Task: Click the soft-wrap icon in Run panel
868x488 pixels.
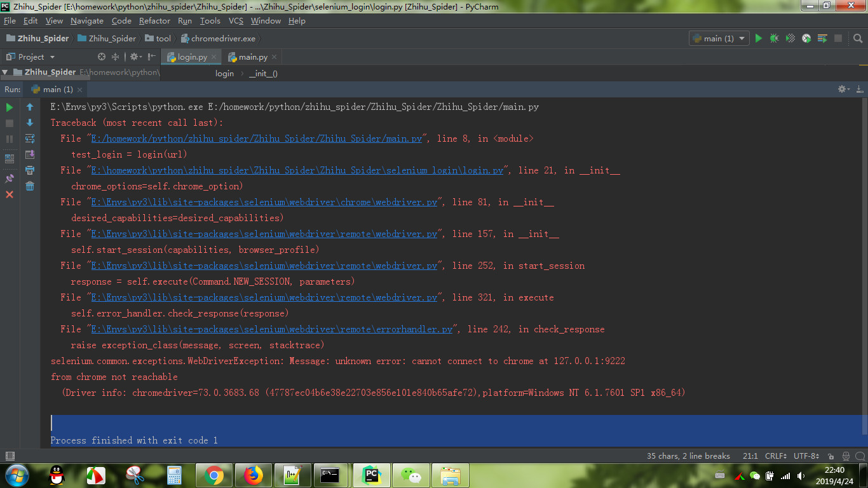Action: (30, 139)
